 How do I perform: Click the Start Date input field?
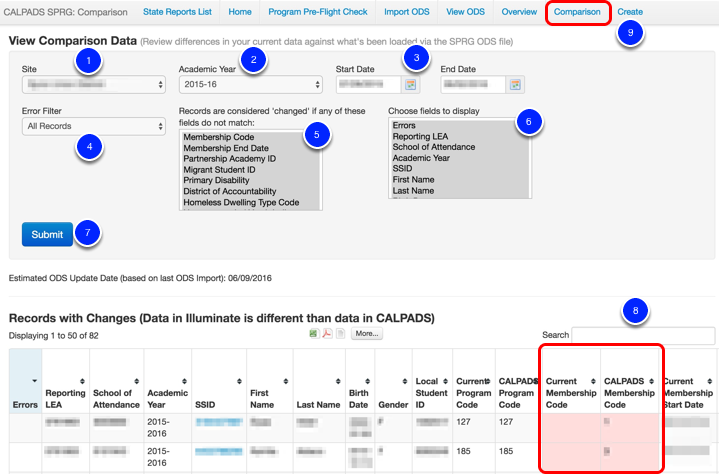(369, 84)
